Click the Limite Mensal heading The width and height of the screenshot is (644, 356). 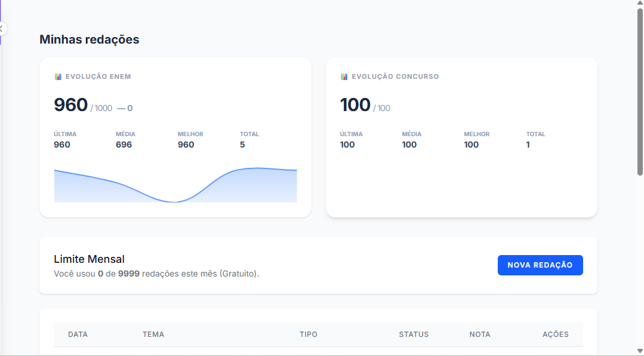(89, 259)
